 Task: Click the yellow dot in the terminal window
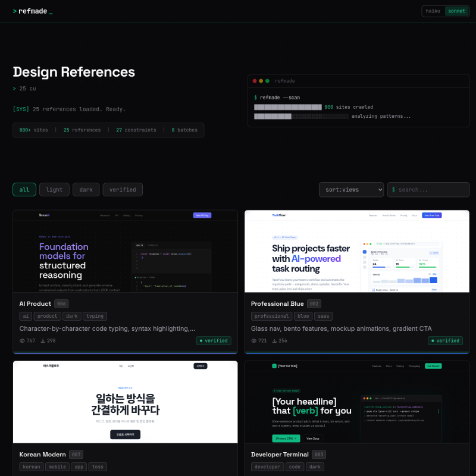[261, 81]
